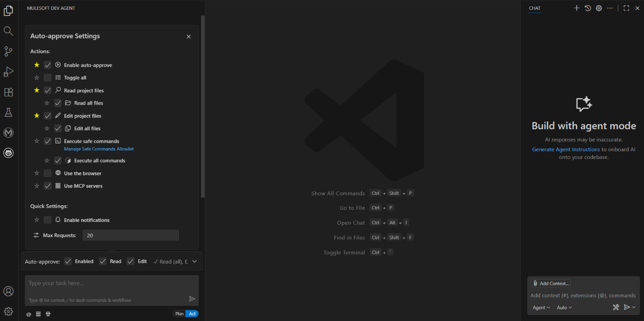Open the MuleSoft icon in activity bar
Viewport: 644px width, 321px height.
click(8, 133)
